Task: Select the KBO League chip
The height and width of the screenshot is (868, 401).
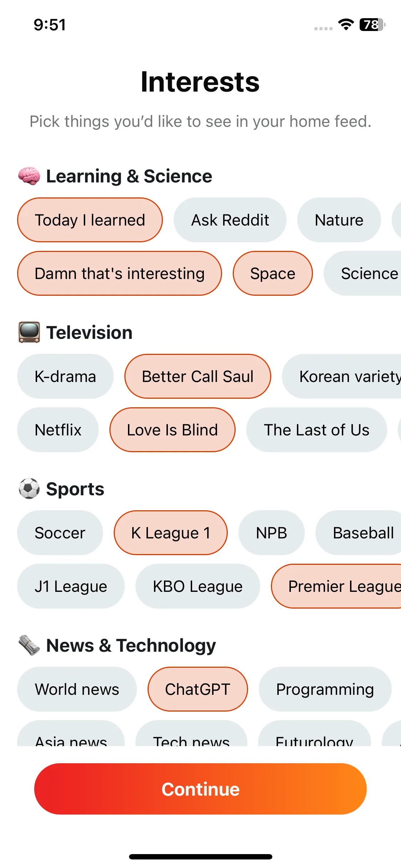Action: [x=198, y=586]
